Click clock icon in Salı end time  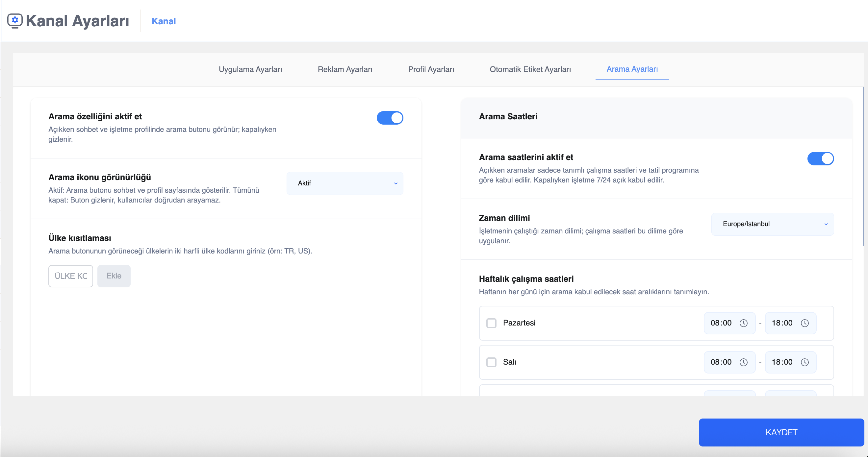click(804, 362)
